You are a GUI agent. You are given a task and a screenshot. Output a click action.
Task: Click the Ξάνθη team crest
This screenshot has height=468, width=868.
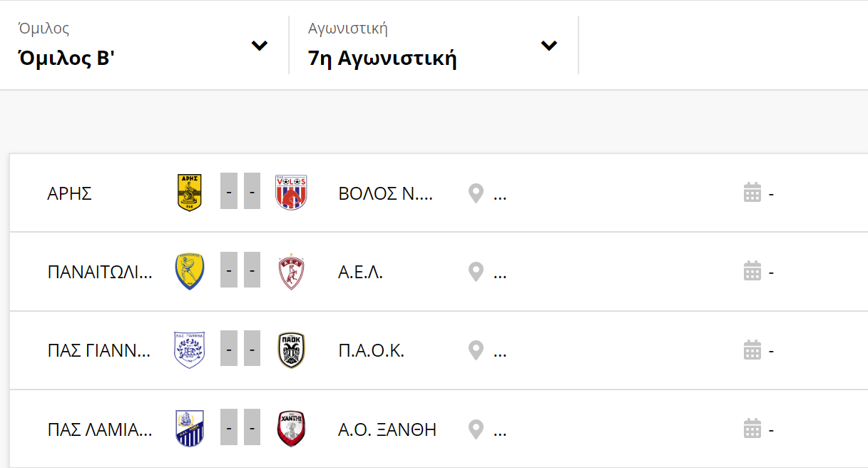[x=291, y=429]
